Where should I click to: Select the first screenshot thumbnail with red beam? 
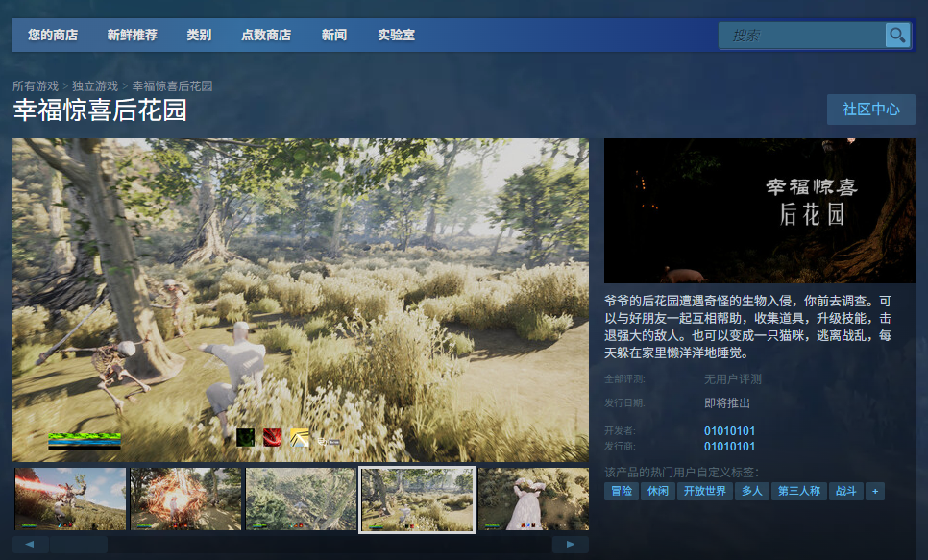[x=70, y=499]
